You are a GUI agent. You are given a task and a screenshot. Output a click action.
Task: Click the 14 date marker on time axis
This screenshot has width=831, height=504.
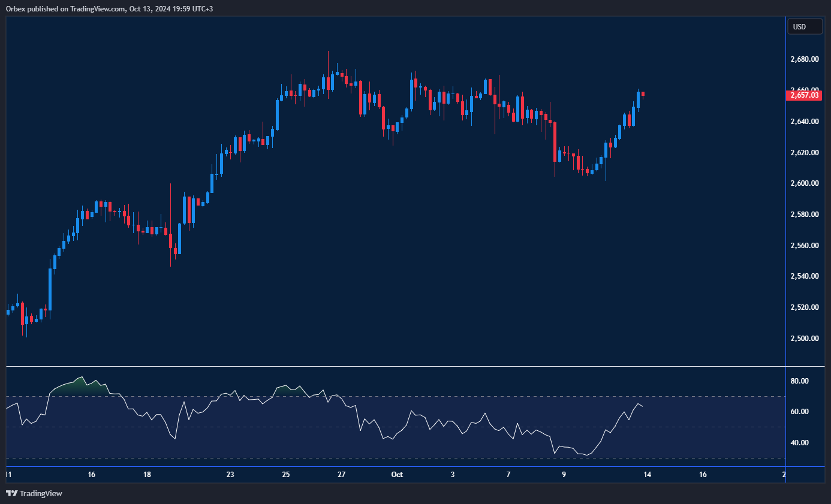648,475
